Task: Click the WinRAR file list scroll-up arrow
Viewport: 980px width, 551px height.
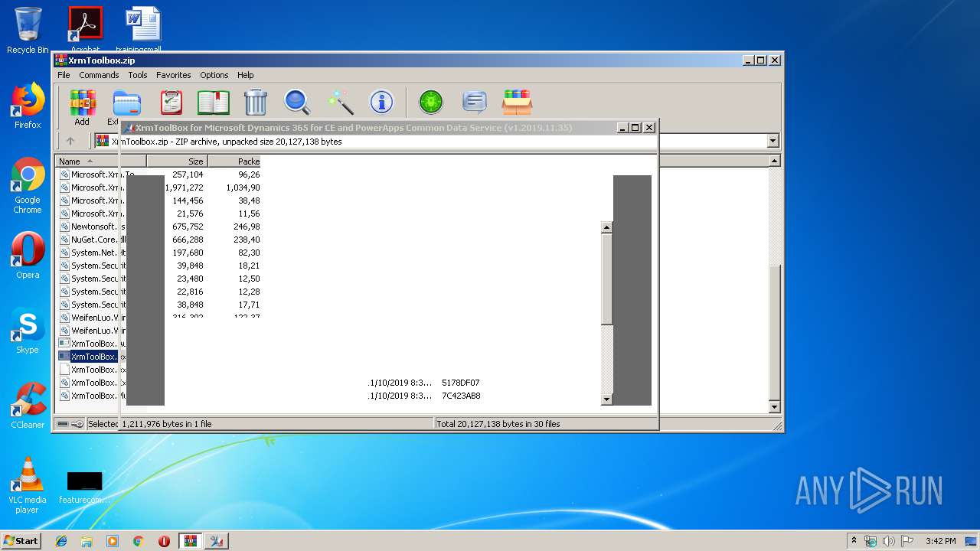Action: click(774, 161)
